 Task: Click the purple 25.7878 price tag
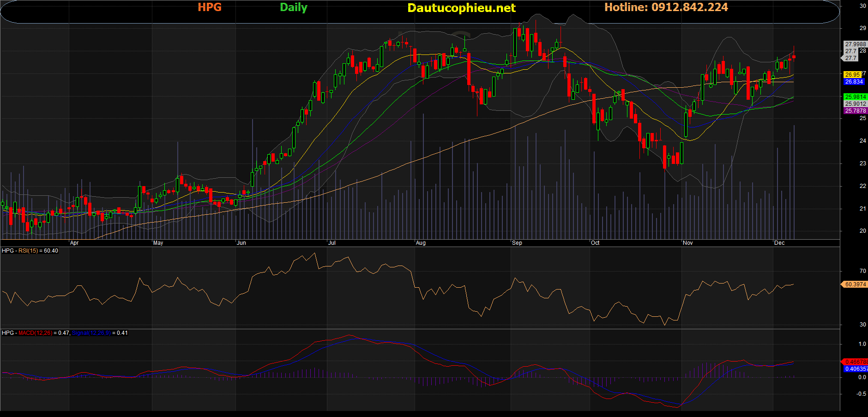point(855,111)
